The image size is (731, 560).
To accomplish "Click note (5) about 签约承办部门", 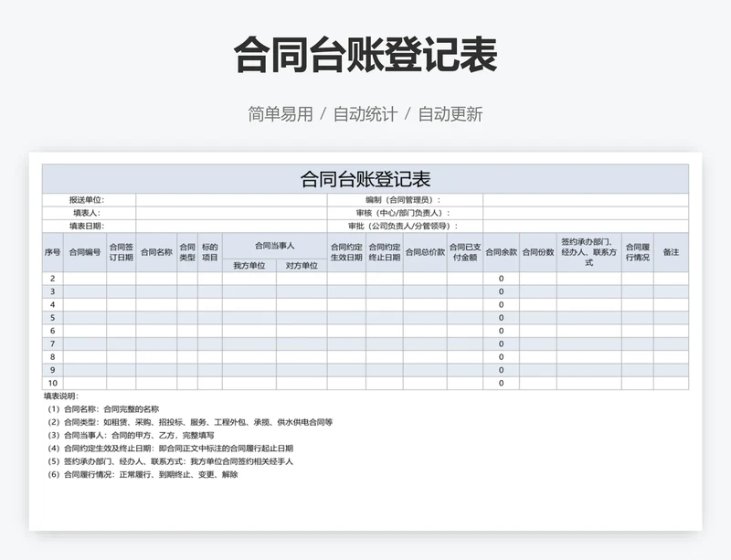I will click(170, 461).
